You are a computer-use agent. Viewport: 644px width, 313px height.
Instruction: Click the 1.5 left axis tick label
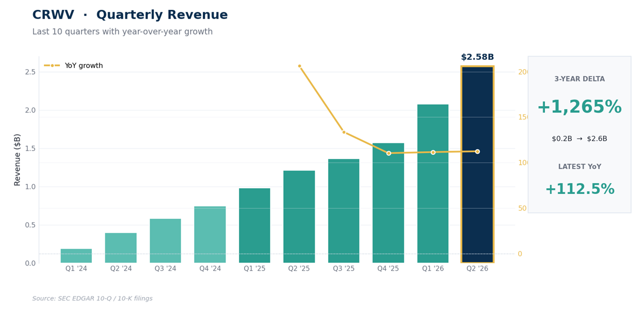click(x=30, y=149)
